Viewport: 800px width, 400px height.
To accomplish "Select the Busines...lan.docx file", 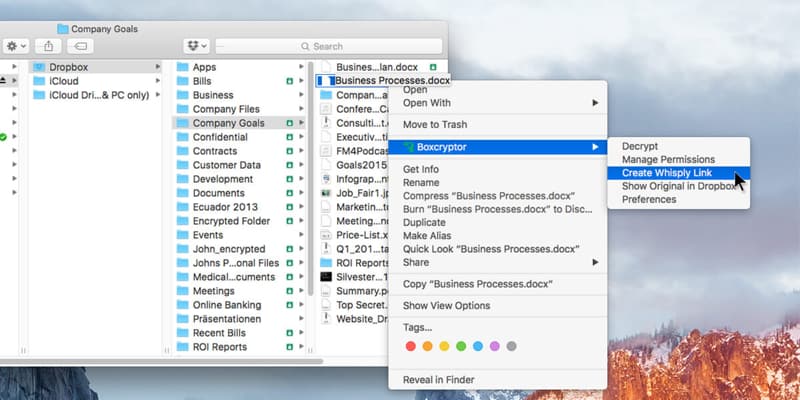I will coord(378,67).
